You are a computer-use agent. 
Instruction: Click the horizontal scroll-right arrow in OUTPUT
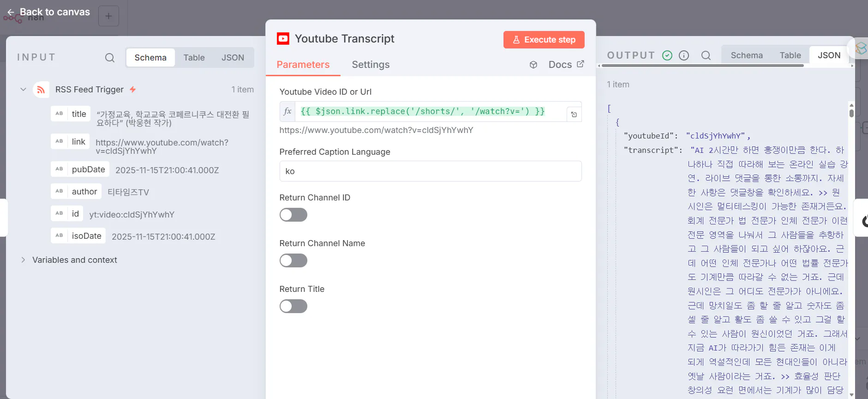[x=852, y=66]
